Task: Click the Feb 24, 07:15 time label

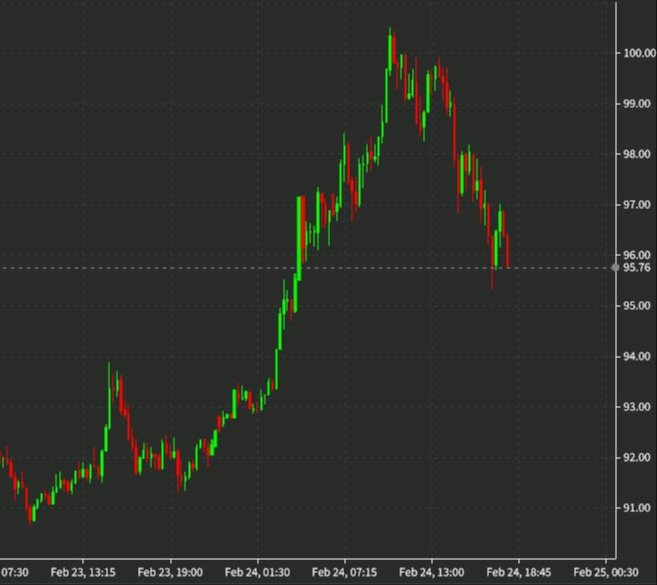Action: (x=345, y=572)
